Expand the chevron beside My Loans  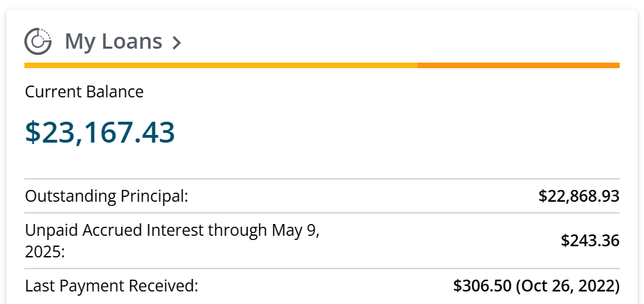pyautogui.click(x=177, y=43)
